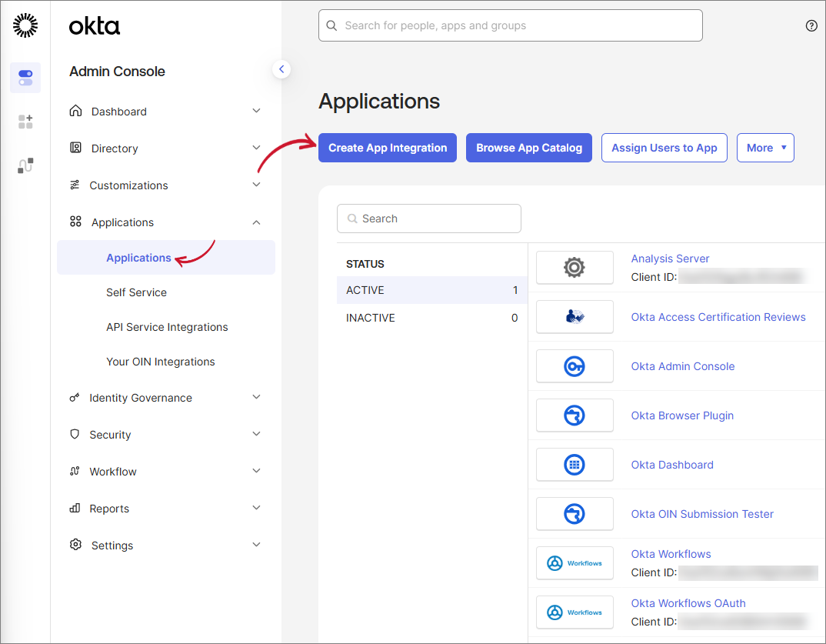Screen dimensions: 826x644
Task: Open the Okta Browser Plugin link
Action: [682, 415]
